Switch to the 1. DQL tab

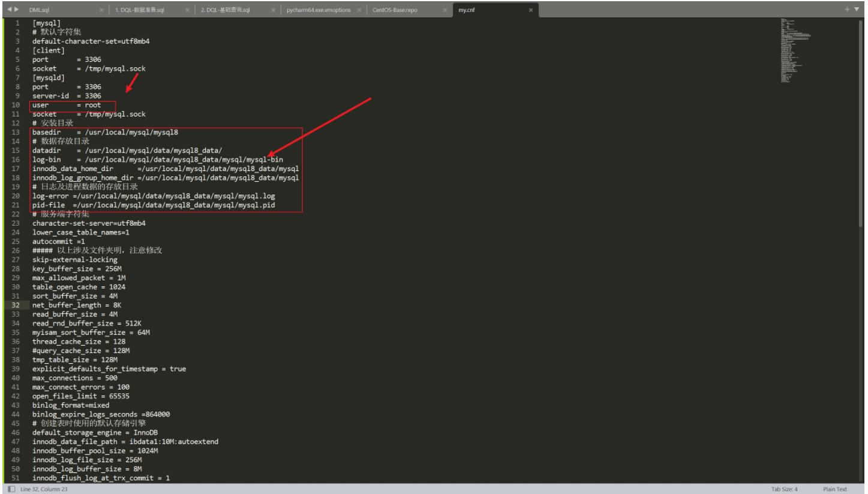[139, 10]
